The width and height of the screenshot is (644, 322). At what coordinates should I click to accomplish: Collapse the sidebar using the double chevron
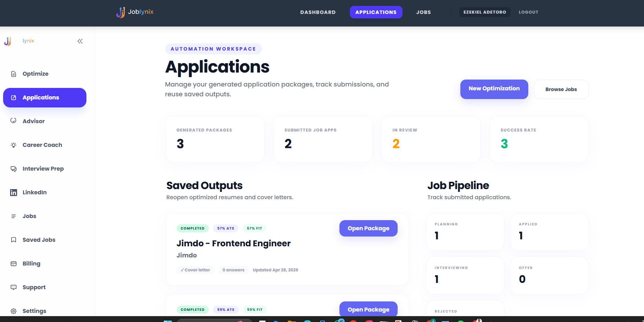click(80, 41)
